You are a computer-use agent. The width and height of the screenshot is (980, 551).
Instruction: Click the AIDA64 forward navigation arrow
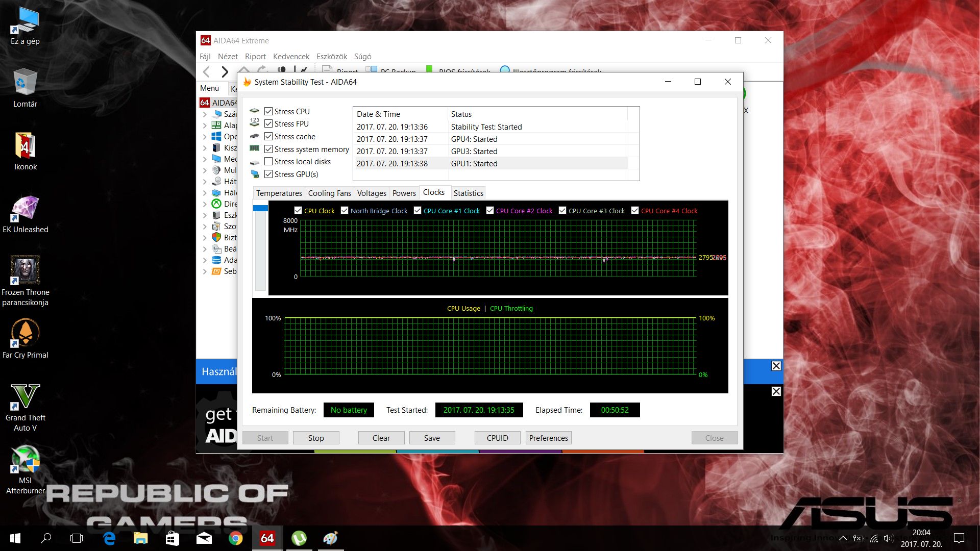coord(225,72)
